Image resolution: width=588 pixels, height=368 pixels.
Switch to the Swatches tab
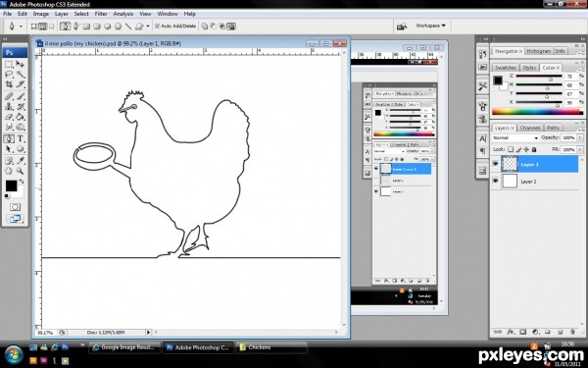(506, 68)
